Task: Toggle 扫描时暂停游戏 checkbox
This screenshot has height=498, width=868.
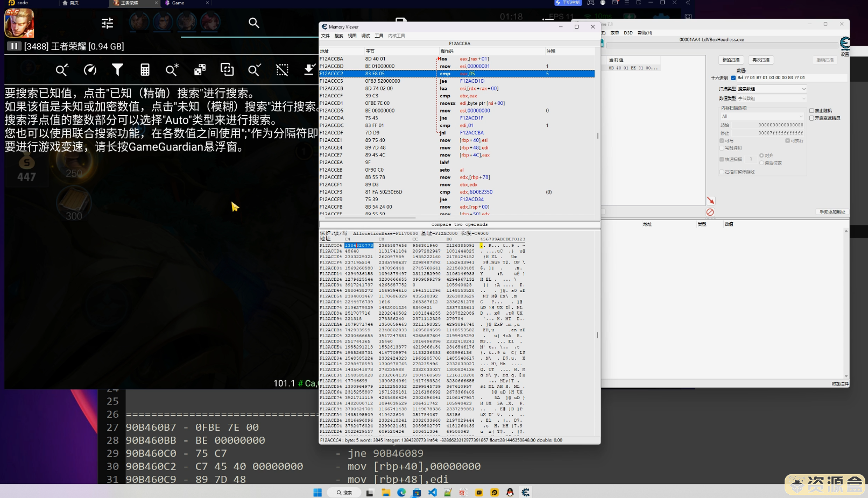Action: click(x=722, y=172)
